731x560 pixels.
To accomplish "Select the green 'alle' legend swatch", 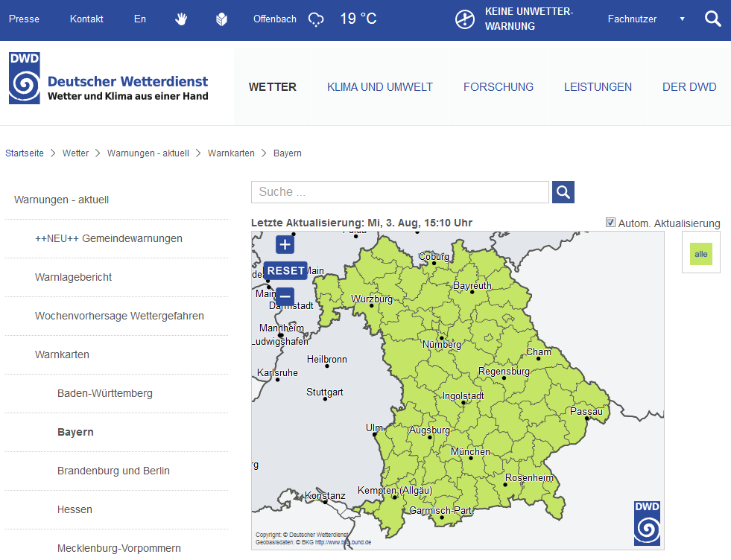I will 700,254.
